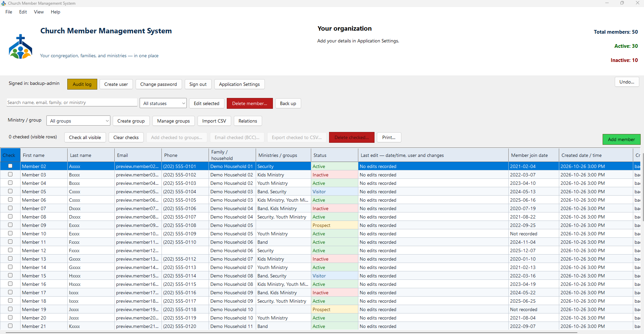This screenshot has width=644, height=334.
Task: Open the Audit log
Action: point(82,84)
